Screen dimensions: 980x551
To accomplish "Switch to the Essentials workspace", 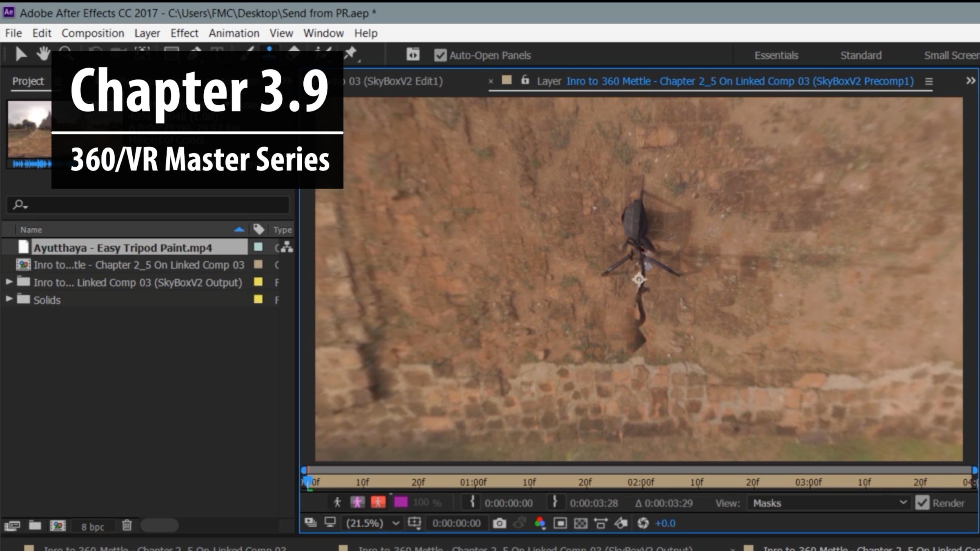I will point(776,55).
